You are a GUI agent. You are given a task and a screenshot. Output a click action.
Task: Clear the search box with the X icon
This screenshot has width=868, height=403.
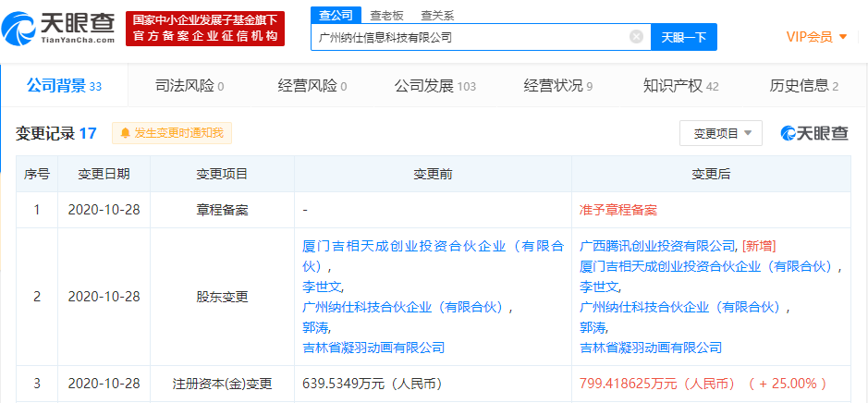click(636, 37)
